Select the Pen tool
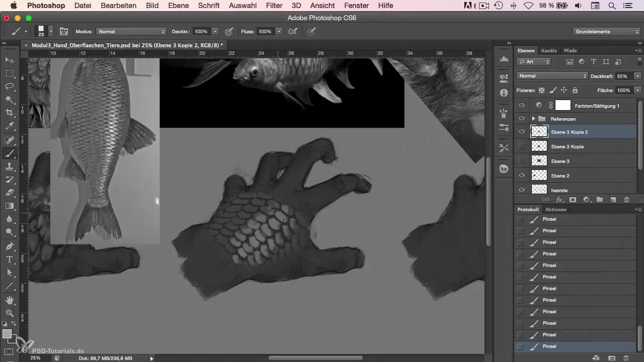The height and width of the screenshot is (362, 644). point(10,246)
